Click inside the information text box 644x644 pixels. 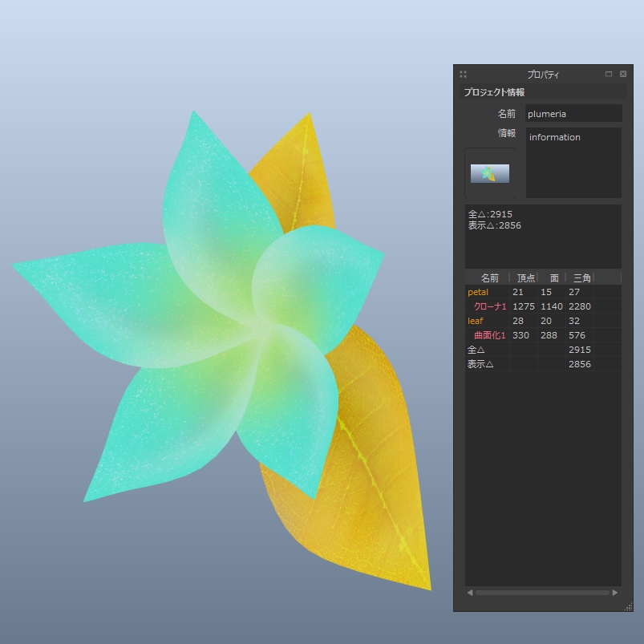pos(573,160)
